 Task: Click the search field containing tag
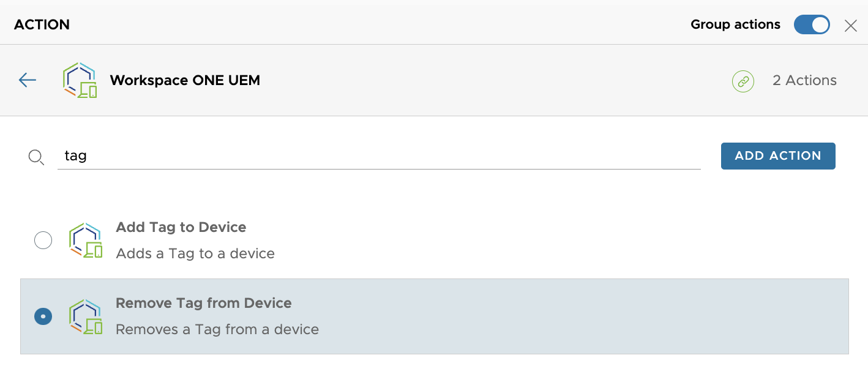[378, 155]
